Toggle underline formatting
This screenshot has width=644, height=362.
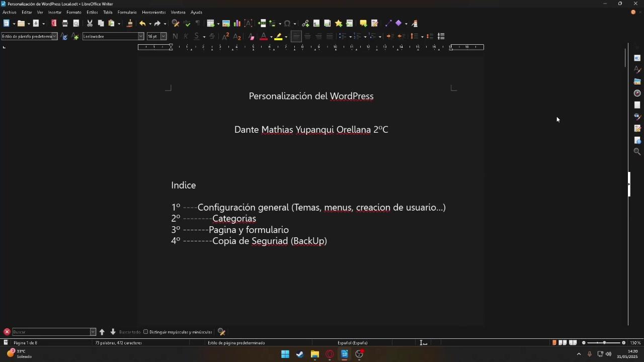click(x=197, y=36)
